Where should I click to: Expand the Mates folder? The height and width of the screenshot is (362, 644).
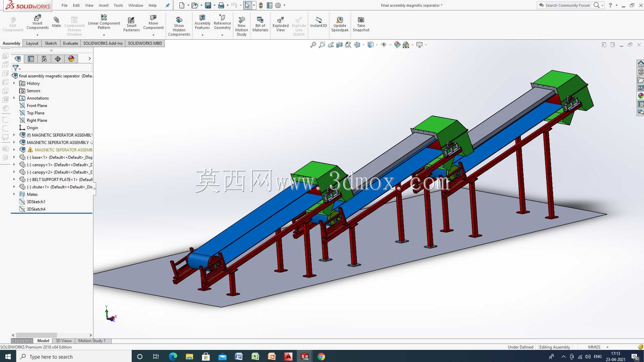point(14,194)
